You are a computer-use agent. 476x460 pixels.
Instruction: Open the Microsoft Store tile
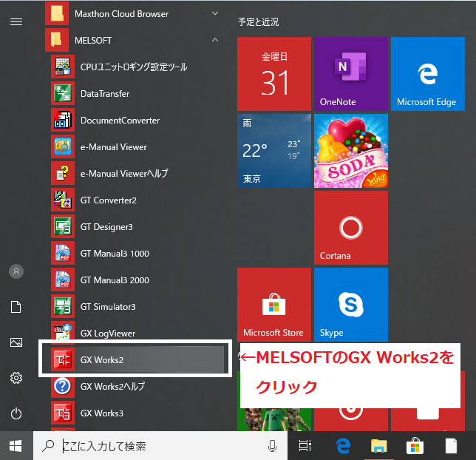pyautogui.click(x=274, y=305)
